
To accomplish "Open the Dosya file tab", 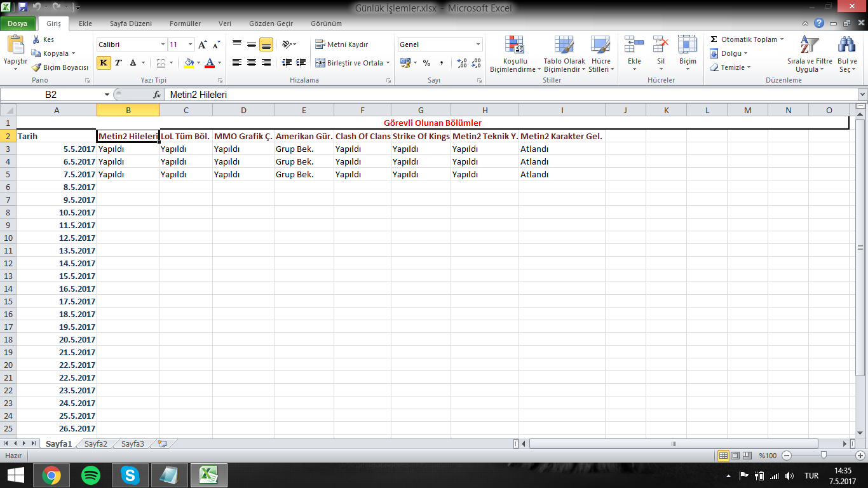I will point(18,24).
